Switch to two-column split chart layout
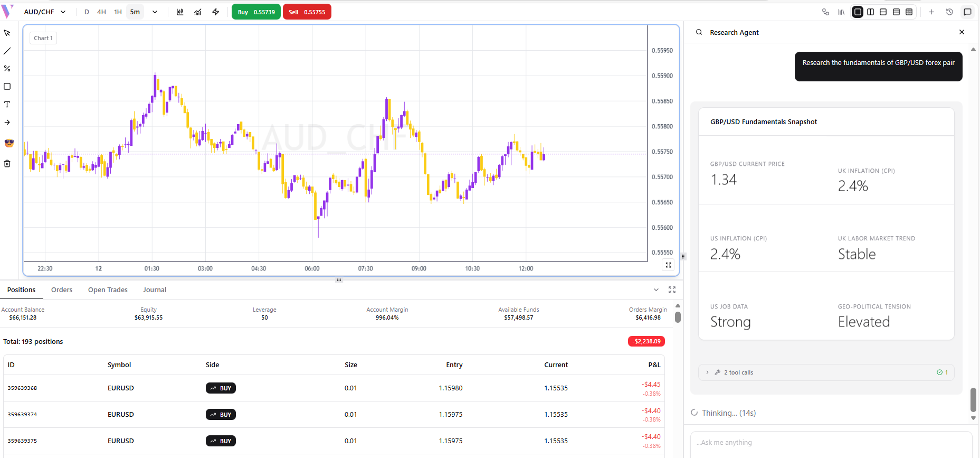This screenshot has width=980, height=458. point(870,12)
